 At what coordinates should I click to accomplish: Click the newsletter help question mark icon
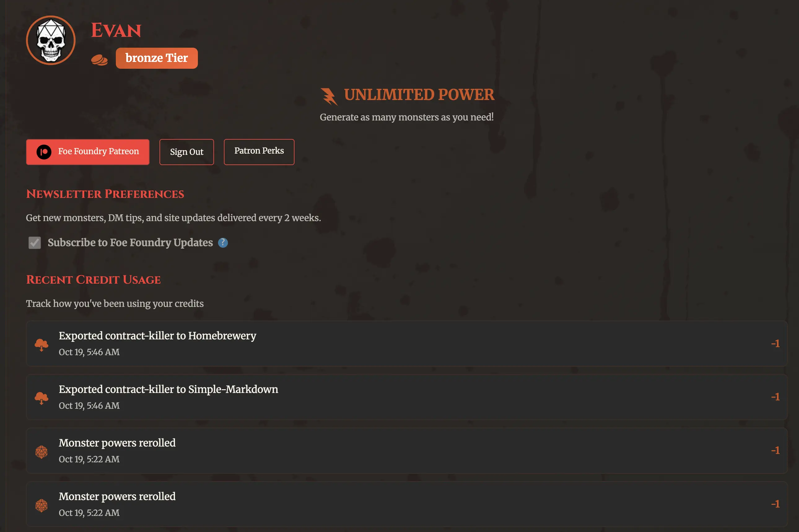[x=223, y=242]
